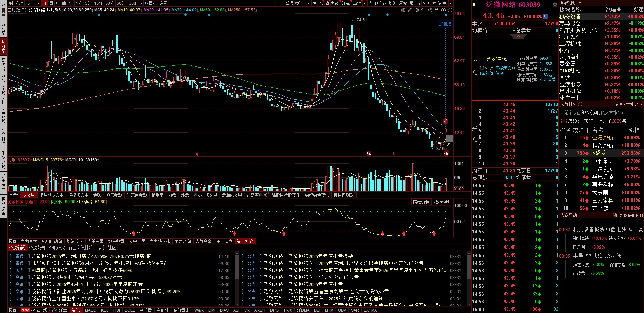Click the 内 toolbar icon
Image resolution: width=644 pixels, height=313 pixels.
(370, 3)
